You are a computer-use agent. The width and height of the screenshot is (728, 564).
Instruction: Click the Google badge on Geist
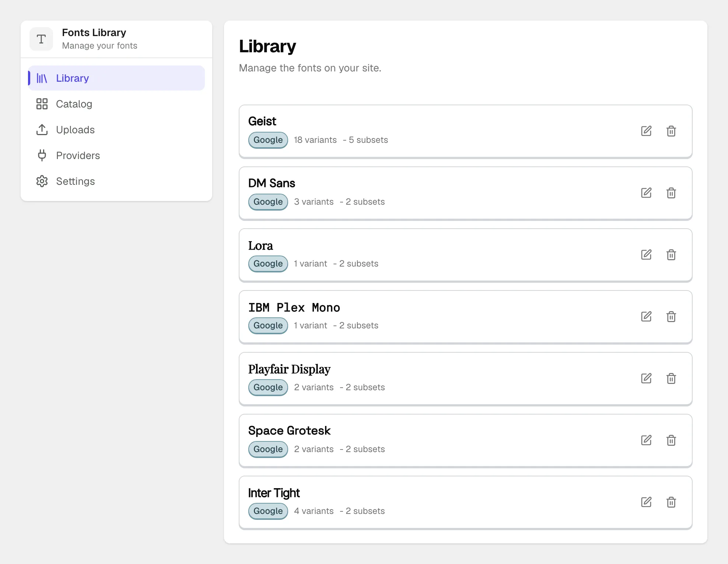(x=268, y=140)
